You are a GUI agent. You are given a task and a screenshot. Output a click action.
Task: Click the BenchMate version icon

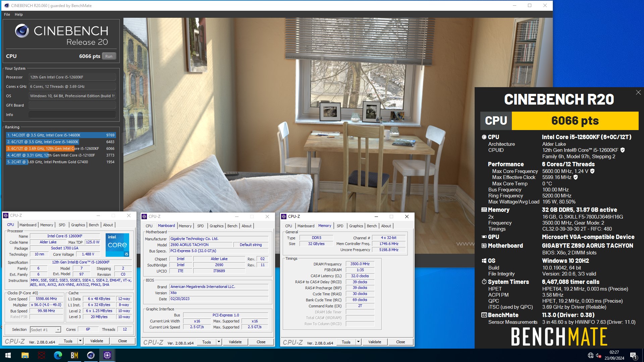click(x=484, y=315)
